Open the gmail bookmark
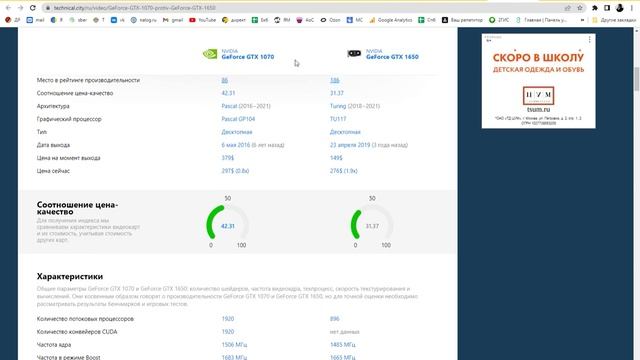The image size is (640, 360). pyautogui.click(x=173, y=20)
